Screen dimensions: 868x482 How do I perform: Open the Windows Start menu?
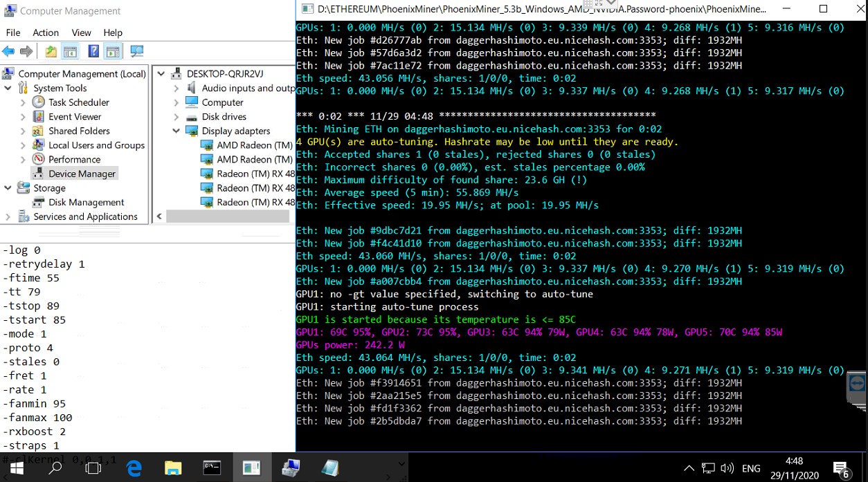click(17, 467)
